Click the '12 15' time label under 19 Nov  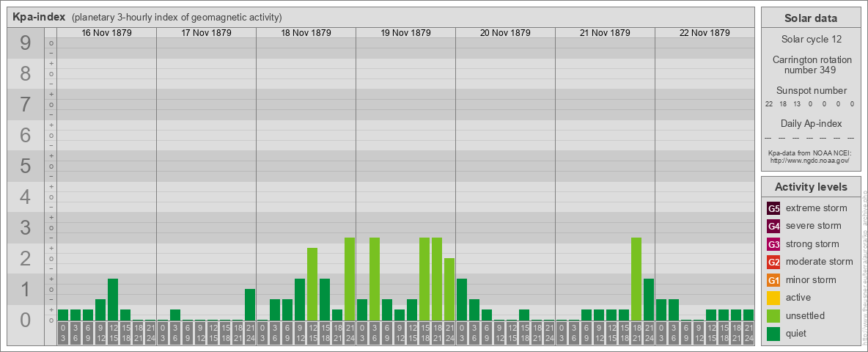pos(412,334)
